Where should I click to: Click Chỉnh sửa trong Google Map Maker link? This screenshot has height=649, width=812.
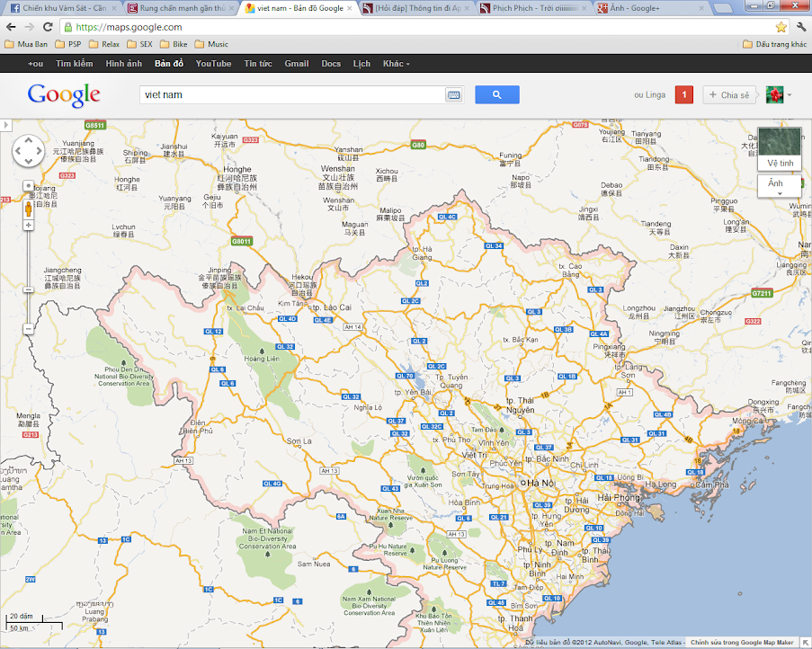[742, 643]
